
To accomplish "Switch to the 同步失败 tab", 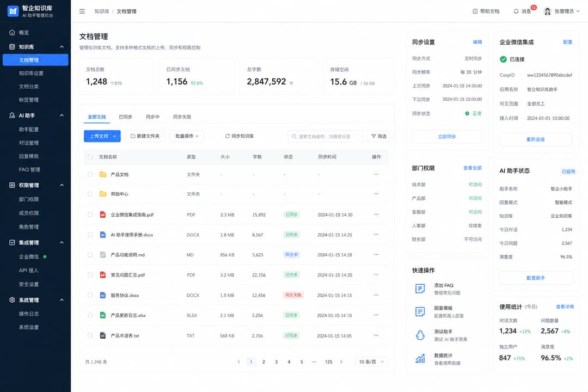I will (182, 117).
